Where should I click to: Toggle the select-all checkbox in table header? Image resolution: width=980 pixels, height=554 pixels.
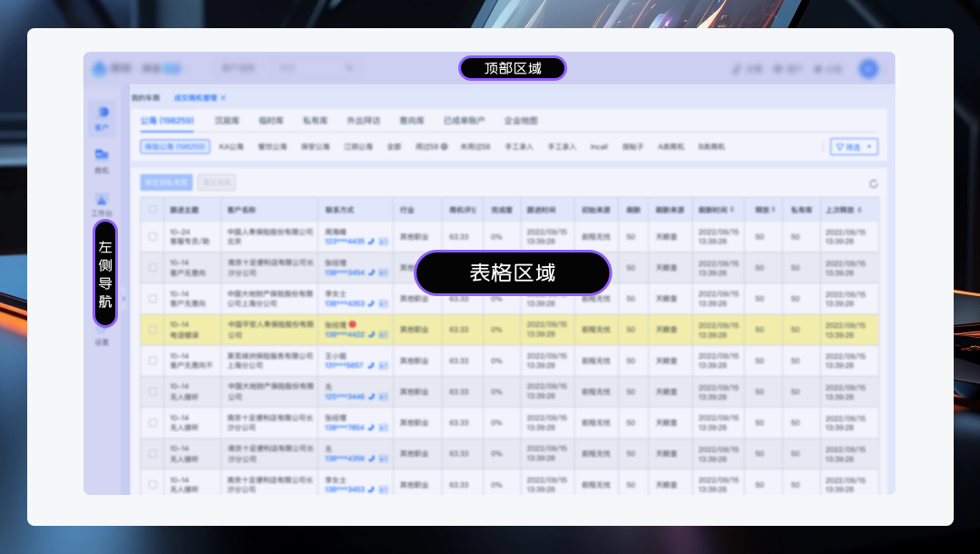(x=152, y=210)
